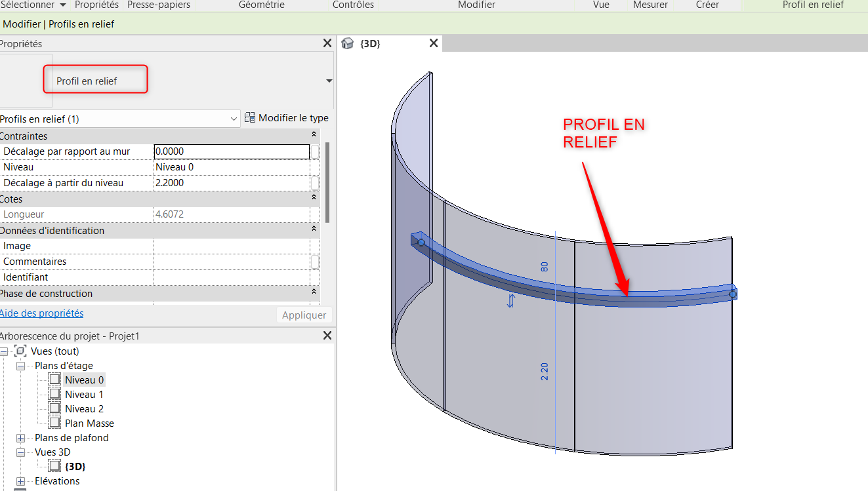Open the Profils en relief (1) filter dropdown
The height and width of the screenshot is (491, 868).
(x=234, y=119)
